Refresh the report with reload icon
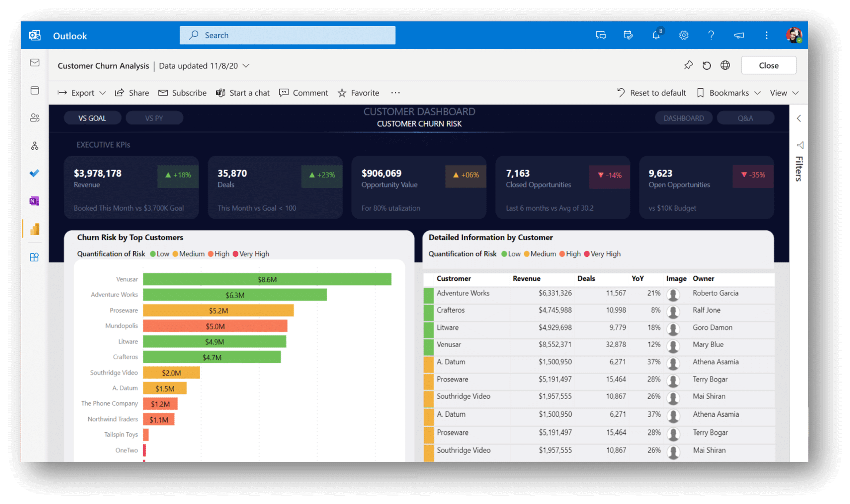 pyautogui.click(x=707, y=66)
